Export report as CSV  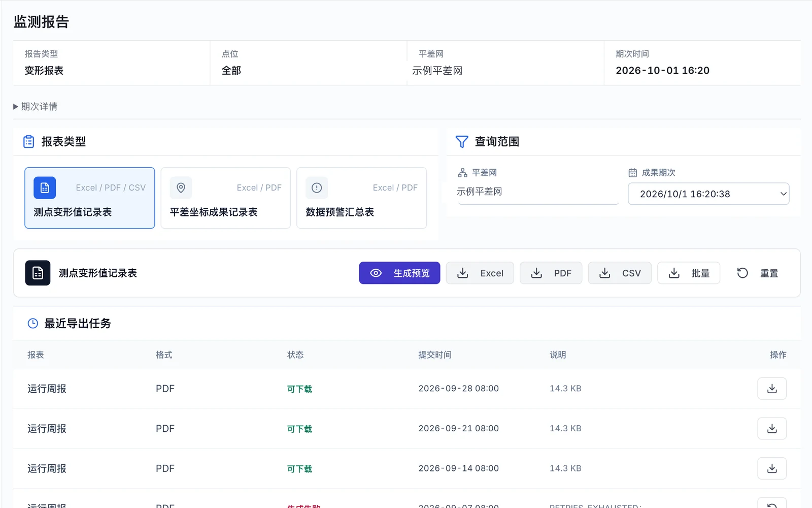pos(620,273)
